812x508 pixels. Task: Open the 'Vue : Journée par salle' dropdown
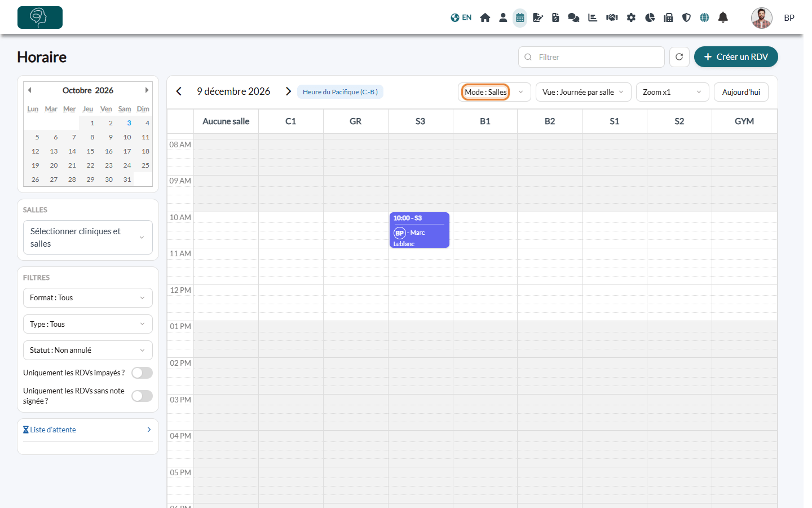(x=584, y=92)
